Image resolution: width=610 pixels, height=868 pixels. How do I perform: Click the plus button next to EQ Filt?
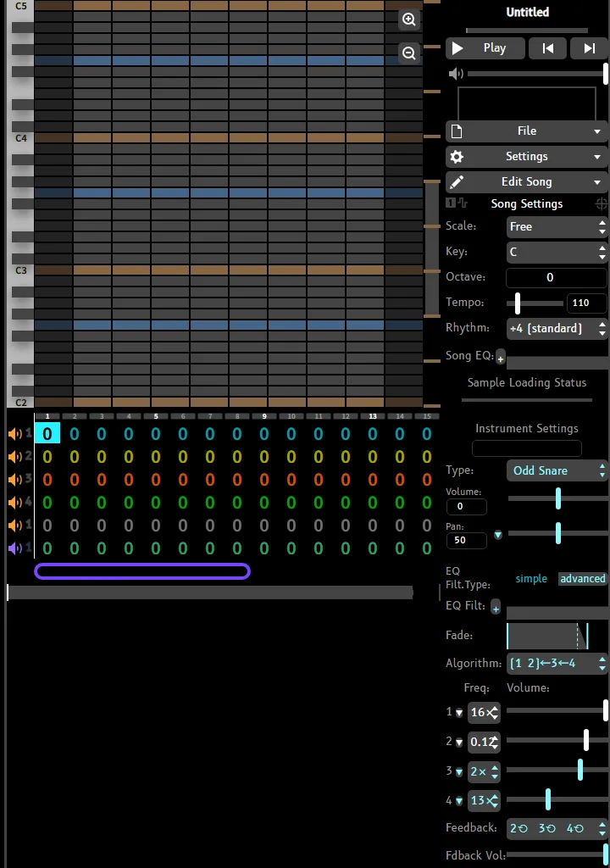point(496,608)
